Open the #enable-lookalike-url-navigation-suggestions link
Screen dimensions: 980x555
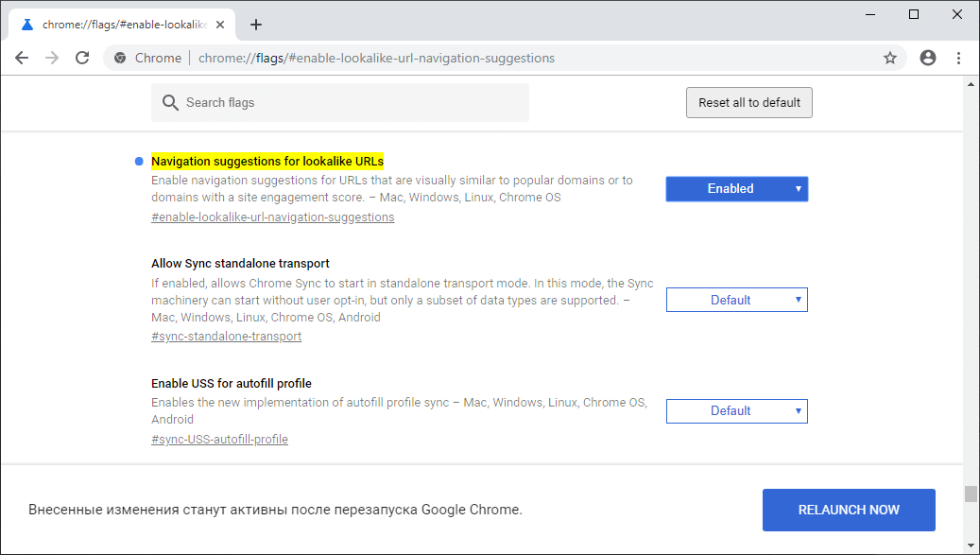[272, 217]
